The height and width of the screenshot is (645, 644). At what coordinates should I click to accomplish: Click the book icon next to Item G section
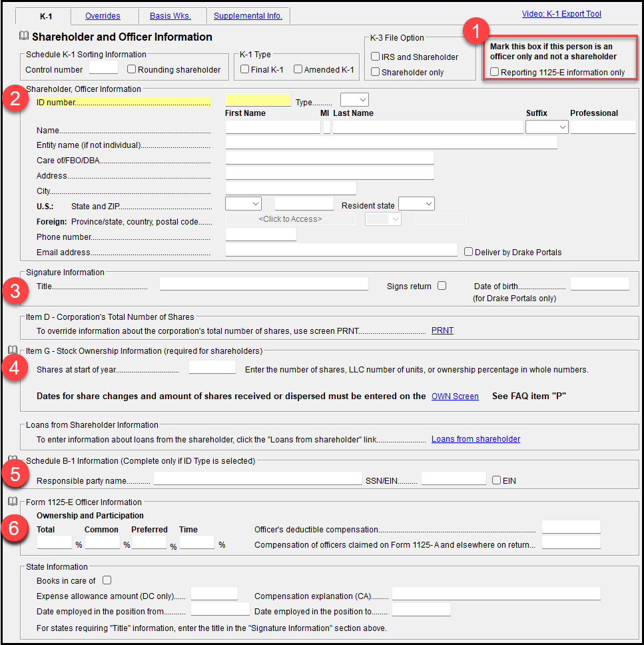click(x=13, y=350)
